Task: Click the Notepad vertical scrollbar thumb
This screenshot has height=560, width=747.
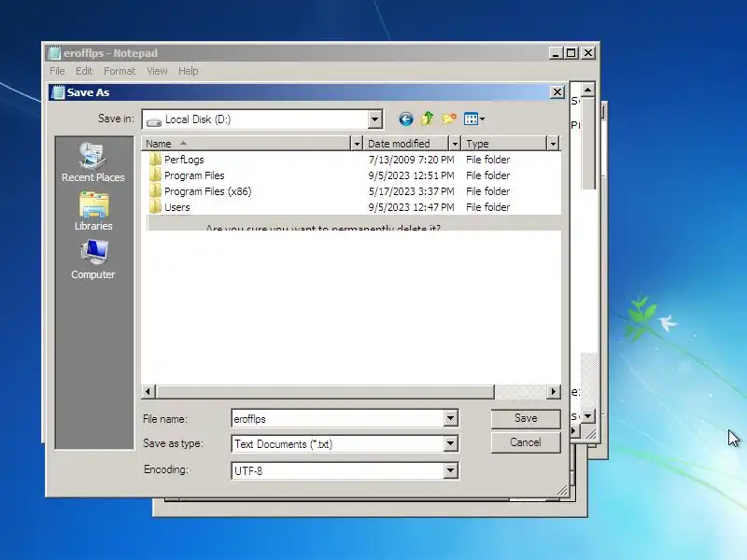Action: coord(588,144)
